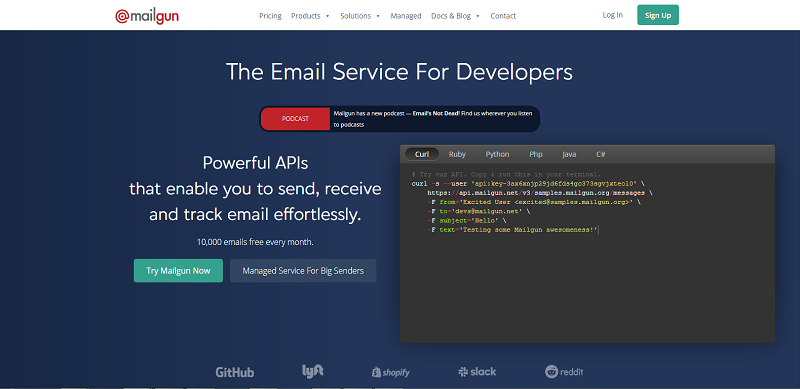Click the Reddit customer logo

coord(564,372)
